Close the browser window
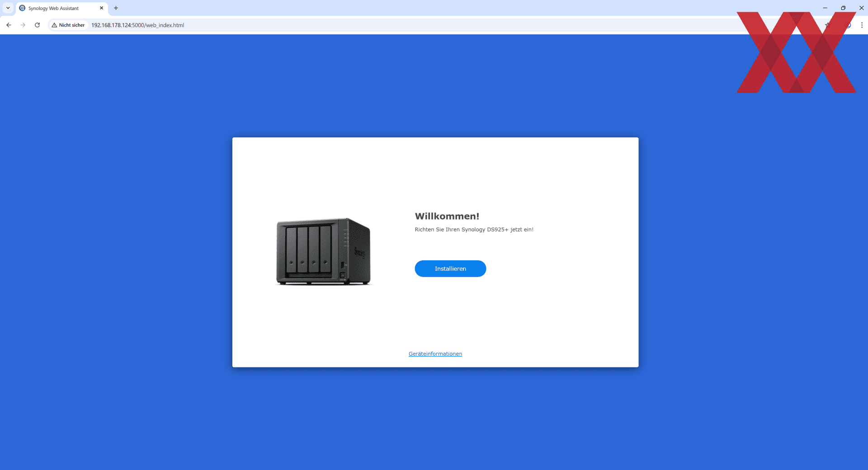 click(x=861, y=8)
